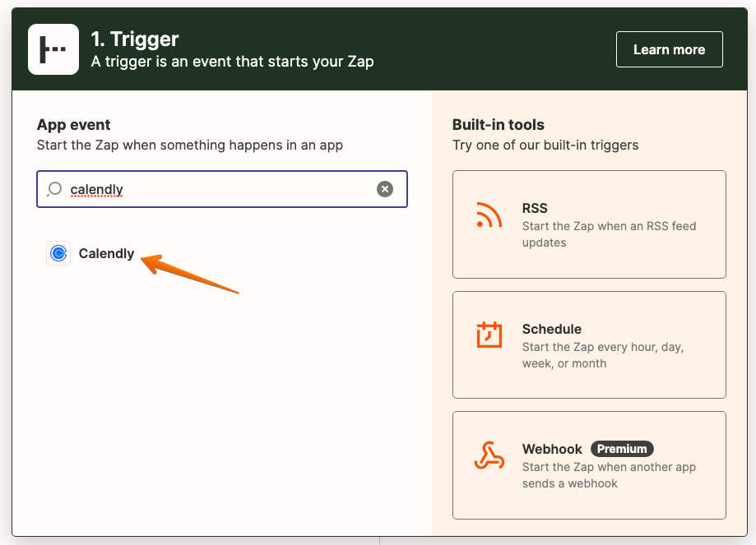
Task: Click the magnifier search icon
Action: (54, 189)
